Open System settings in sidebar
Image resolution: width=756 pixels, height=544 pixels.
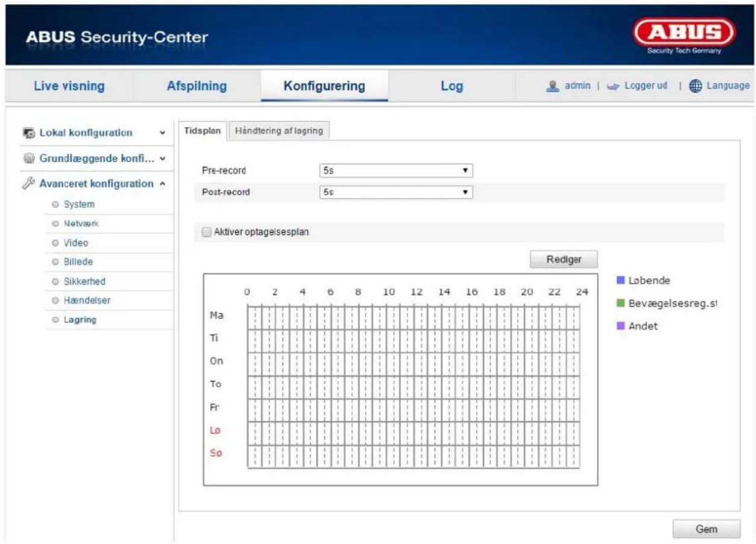[79, 205]
